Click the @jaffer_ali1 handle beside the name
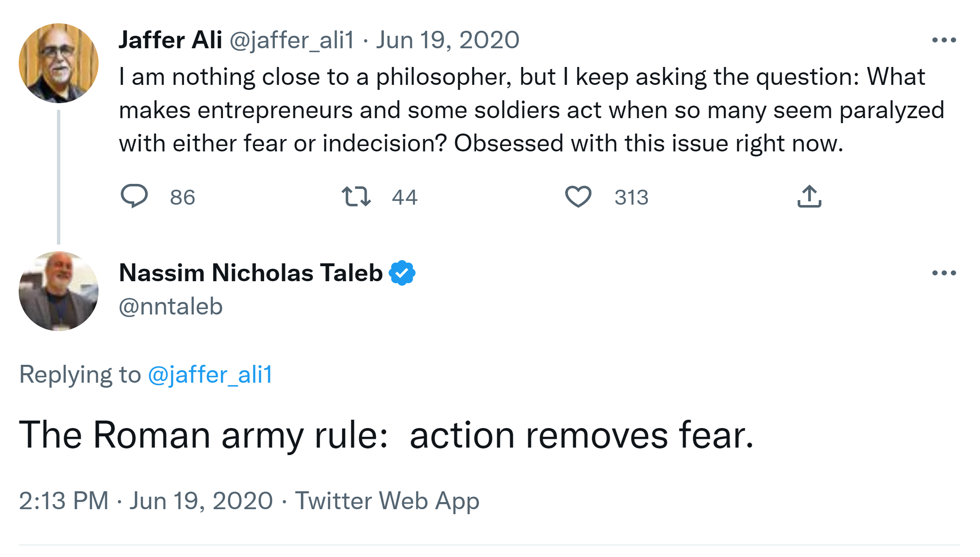 [291, 40]
